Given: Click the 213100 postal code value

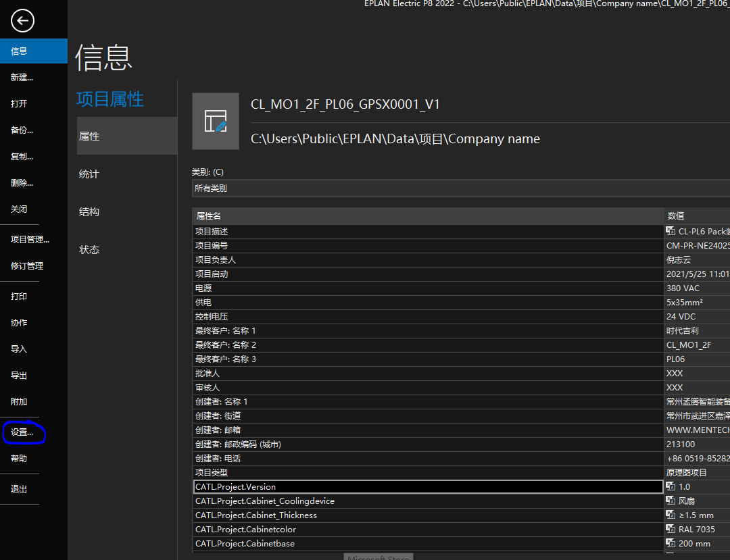Looking at the screenshot, I should click(x=697, y=444).
